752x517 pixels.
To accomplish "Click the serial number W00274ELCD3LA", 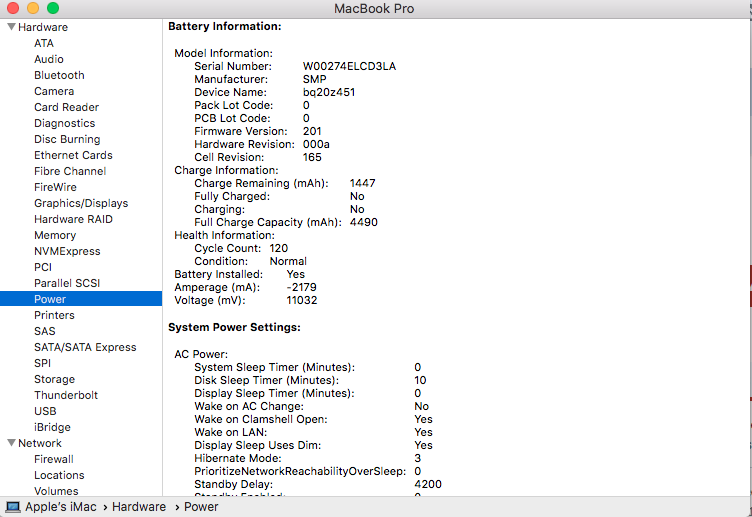I will tap(349, 66).
